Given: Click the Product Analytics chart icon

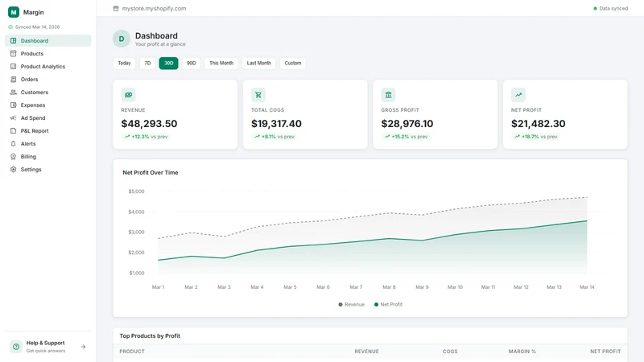Looking at the screenshot, I should point(13,67).
